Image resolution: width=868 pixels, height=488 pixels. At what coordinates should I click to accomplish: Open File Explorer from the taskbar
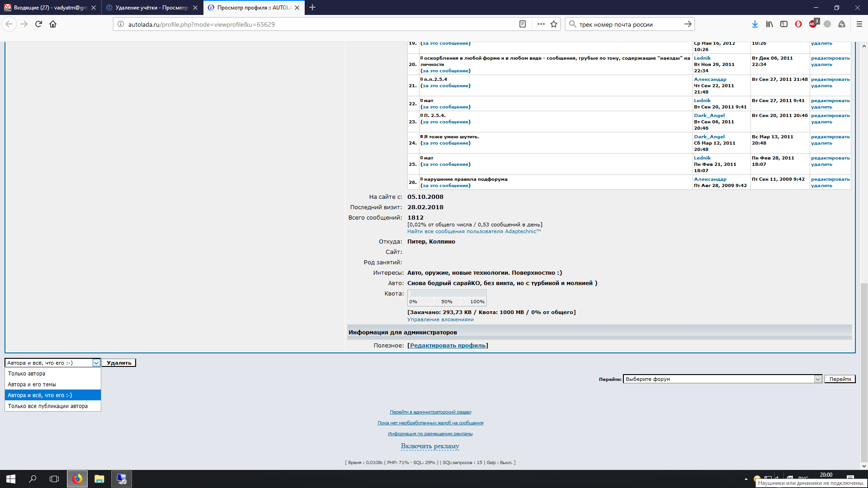pyautogui.click(x=99, y=479)
